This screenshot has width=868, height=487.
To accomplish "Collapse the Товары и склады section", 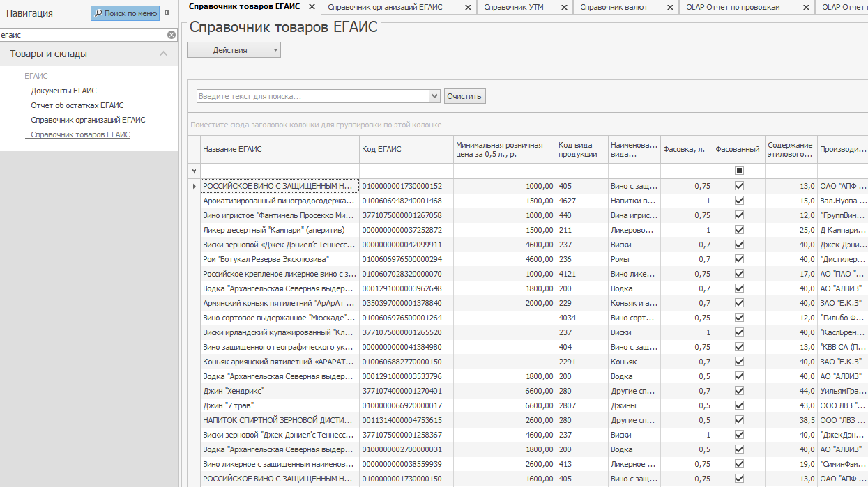I will click(165, 53).
